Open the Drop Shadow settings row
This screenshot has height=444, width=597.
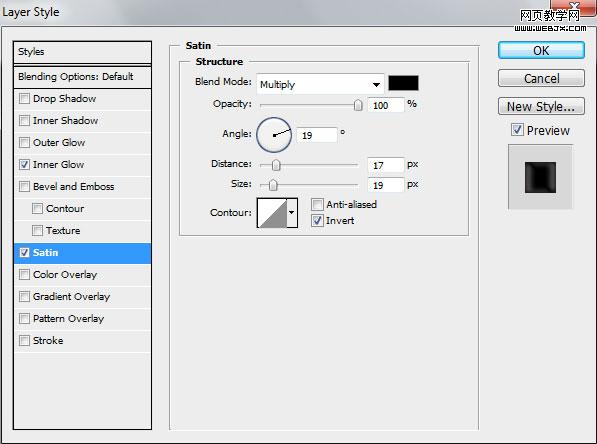coord(82,99)
